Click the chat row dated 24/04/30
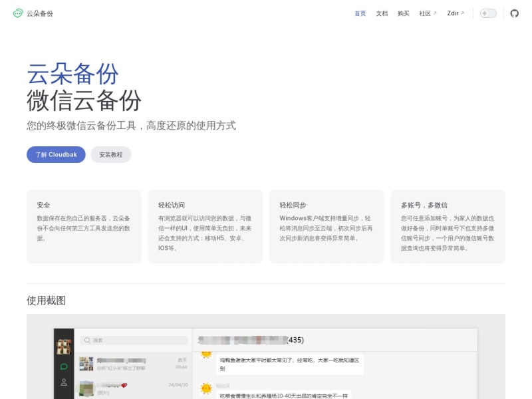 pyautogui.click(x=133, y=389)
